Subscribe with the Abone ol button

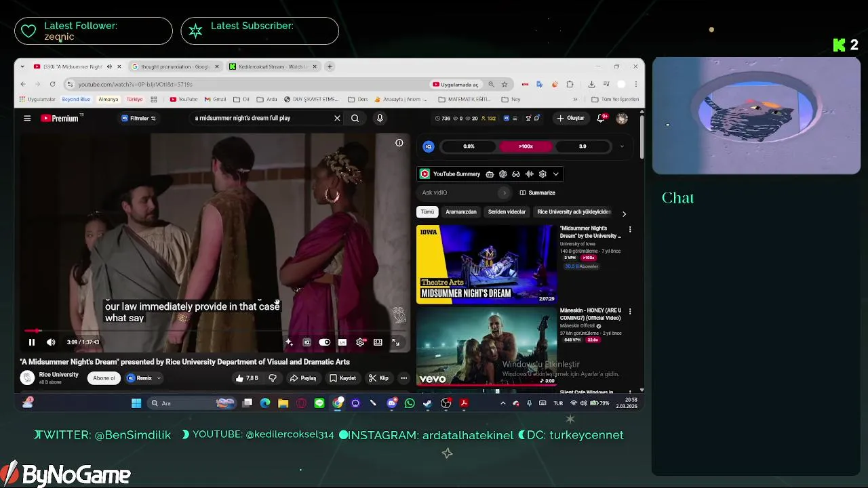click(x=104, y=378)
